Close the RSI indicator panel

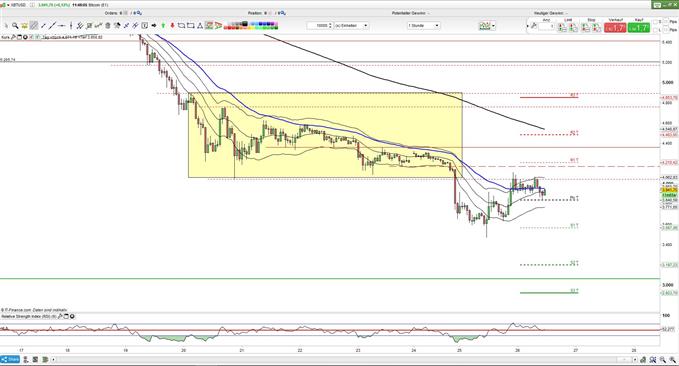pyautogui.click(x=72, y=317)
